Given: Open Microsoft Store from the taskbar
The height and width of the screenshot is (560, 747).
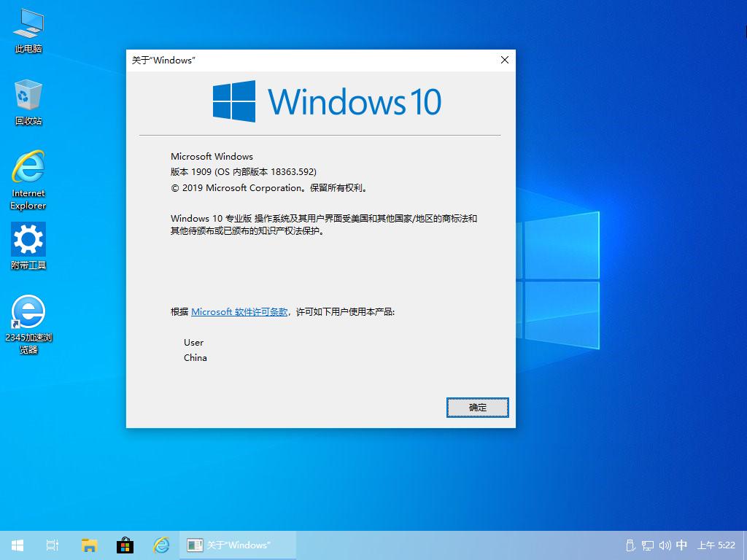Looking at the screenshot, I should (x=125, y=545).
